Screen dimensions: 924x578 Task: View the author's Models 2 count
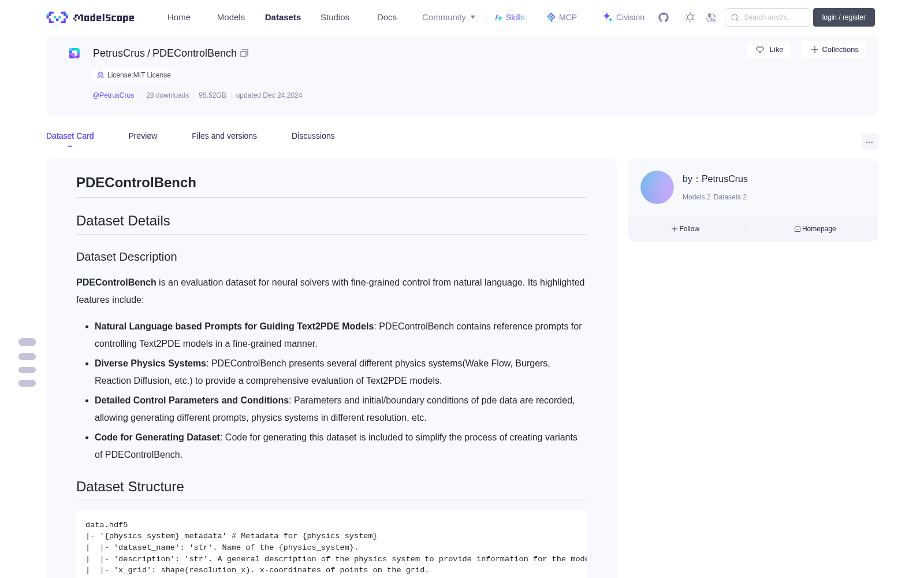coord(696,197)
